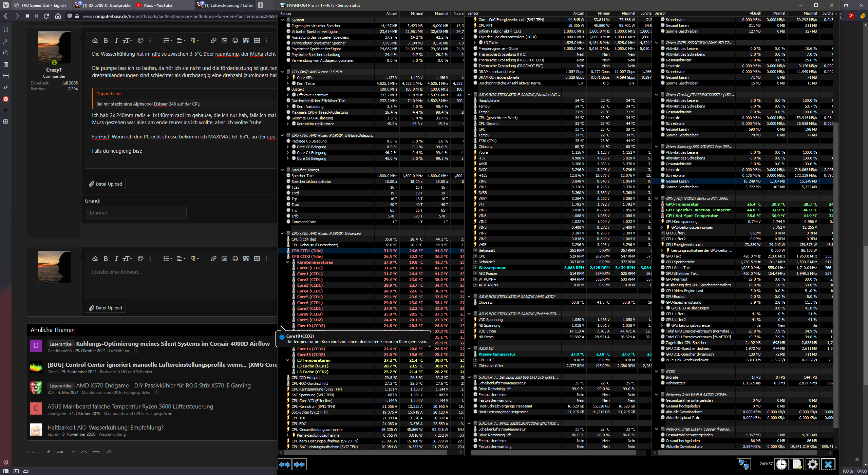The image size is (868, 475).
Task: Toggle bold in the upper editor
Action: tap(106, 40)
